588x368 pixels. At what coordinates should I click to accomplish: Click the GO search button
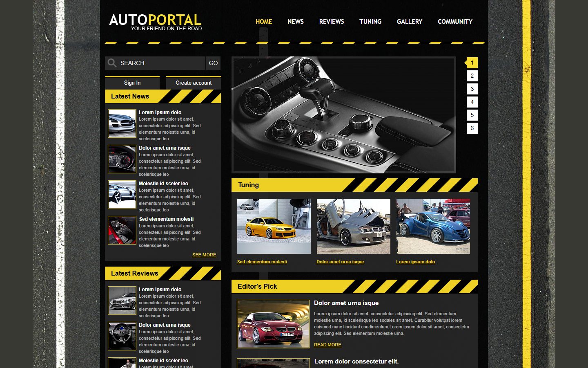(213, 63)
